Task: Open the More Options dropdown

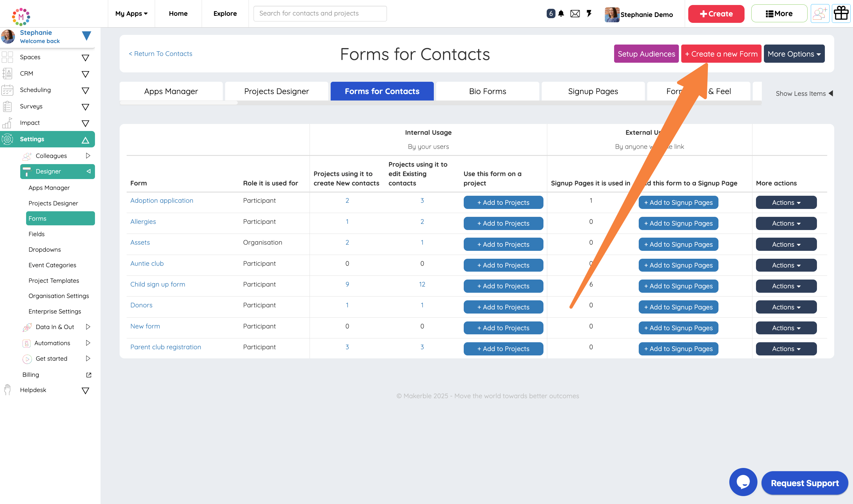Action: (794, 54)
